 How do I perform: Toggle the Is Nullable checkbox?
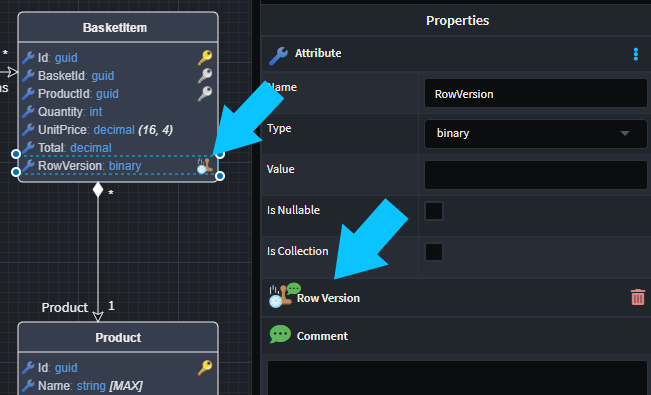pos(434,211)
